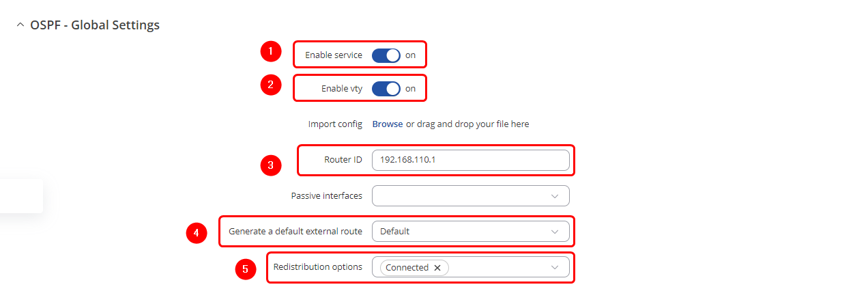Click the Import config label
This screenshot has width=868, height=302.
[335, 124]
